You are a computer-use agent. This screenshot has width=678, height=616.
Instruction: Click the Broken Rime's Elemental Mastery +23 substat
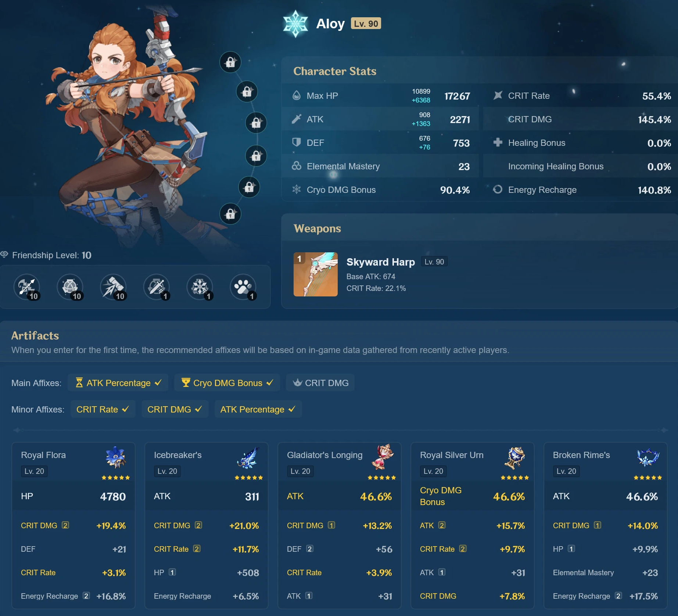pos(606,573)
